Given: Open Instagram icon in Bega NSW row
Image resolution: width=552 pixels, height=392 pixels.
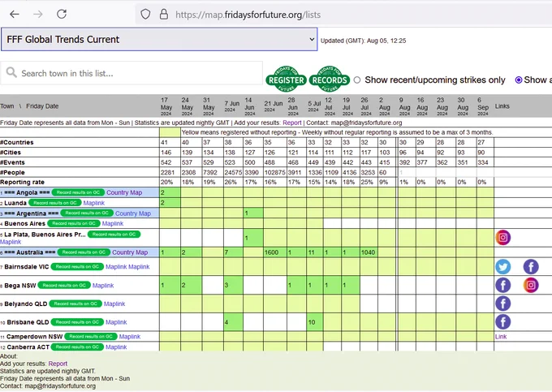Looking at the screenshot, I should coord(531,285).
